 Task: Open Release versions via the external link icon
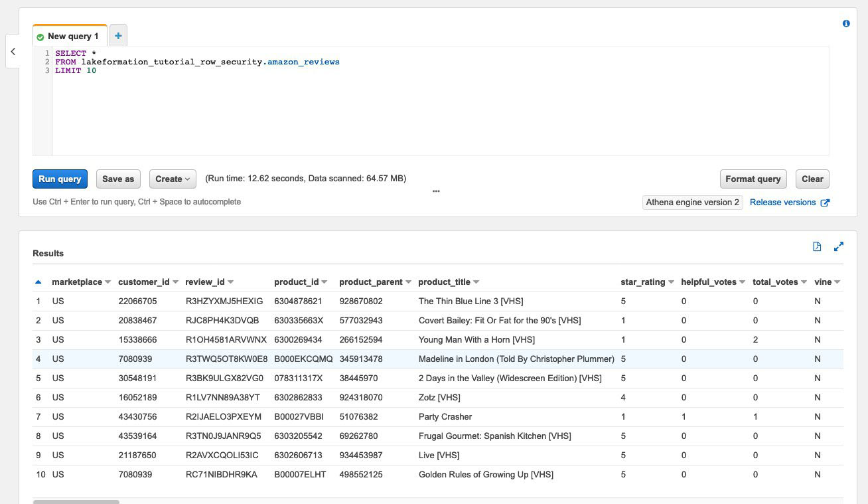(825, 202)
